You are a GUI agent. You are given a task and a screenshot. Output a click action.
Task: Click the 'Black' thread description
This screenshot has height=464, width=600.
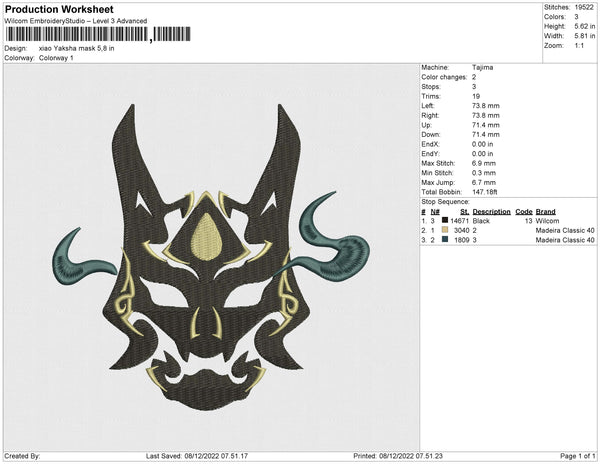pyautogui.click(x=481, y=221)
